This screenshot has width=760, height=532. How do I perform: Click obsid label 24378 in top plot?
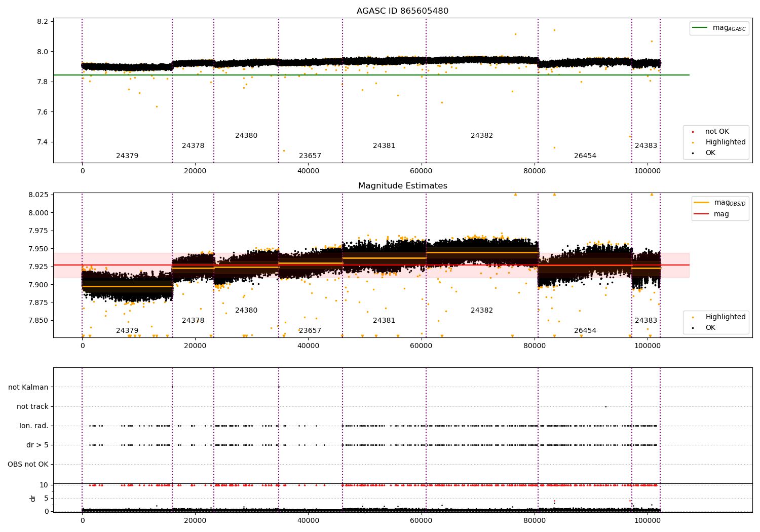193,146
